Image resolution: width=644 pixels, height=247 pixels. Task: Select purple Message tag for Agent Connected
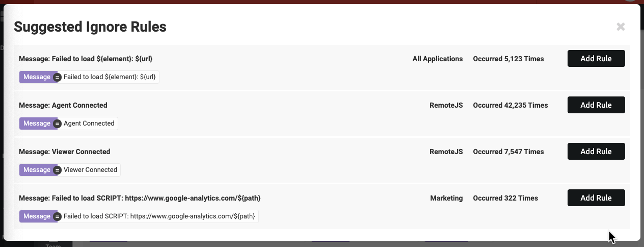[37, 123]
